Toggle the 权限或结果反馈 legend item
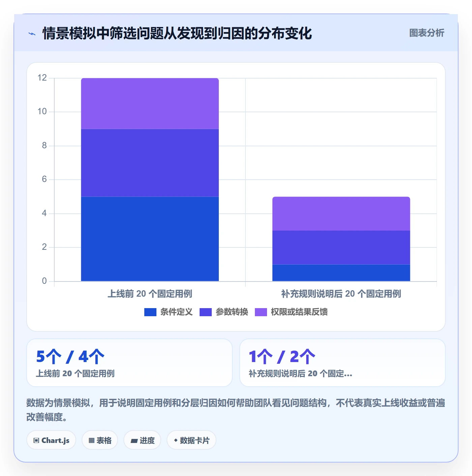The width and height of the screenshot is (472, 476). (291, 312)
